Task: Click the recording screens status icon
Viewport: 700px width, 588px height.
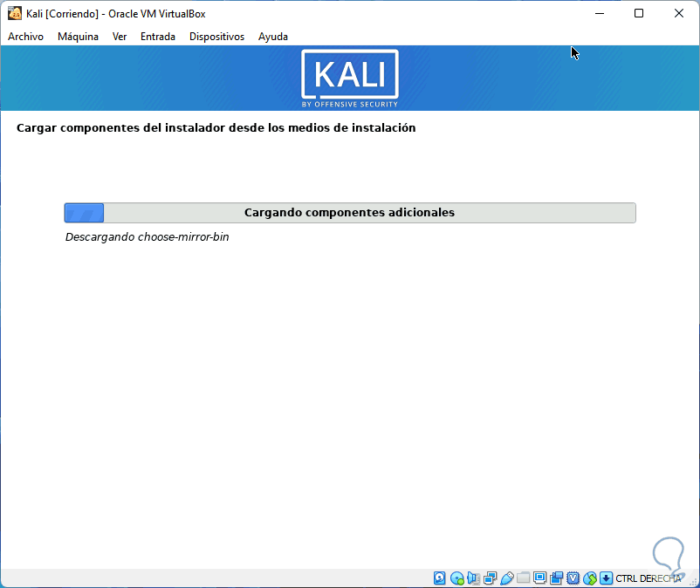Action: tap(556, 578)
